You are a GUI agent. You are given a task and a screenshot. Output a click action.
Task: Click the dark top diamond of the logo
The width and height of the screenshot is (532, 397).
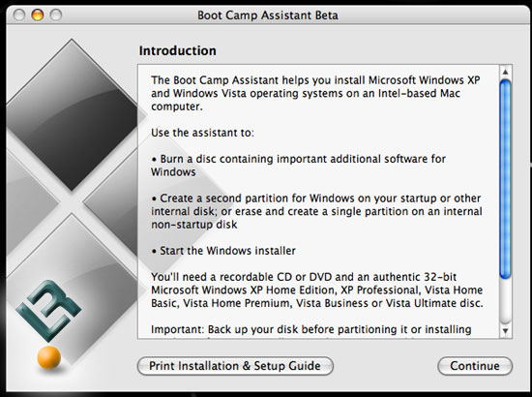click(x=73, y=115)
